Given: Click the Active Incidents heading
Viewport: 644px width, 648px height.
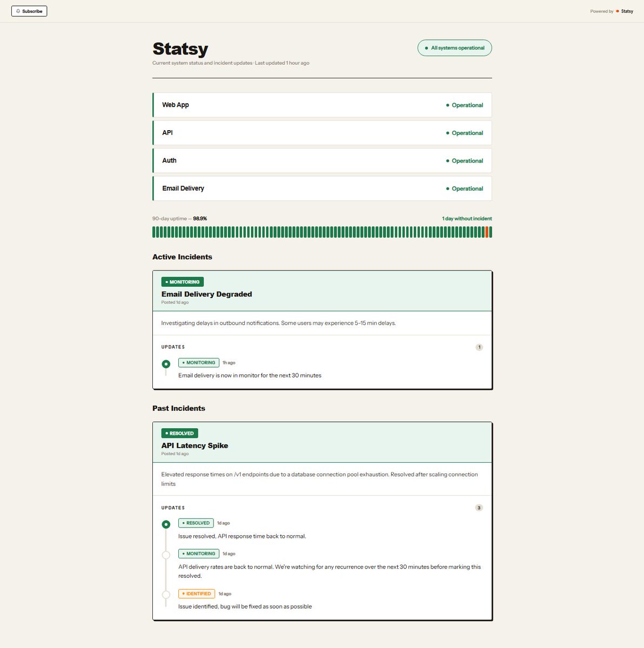Looking at the screenshot, I should click(x=182, y=257).
